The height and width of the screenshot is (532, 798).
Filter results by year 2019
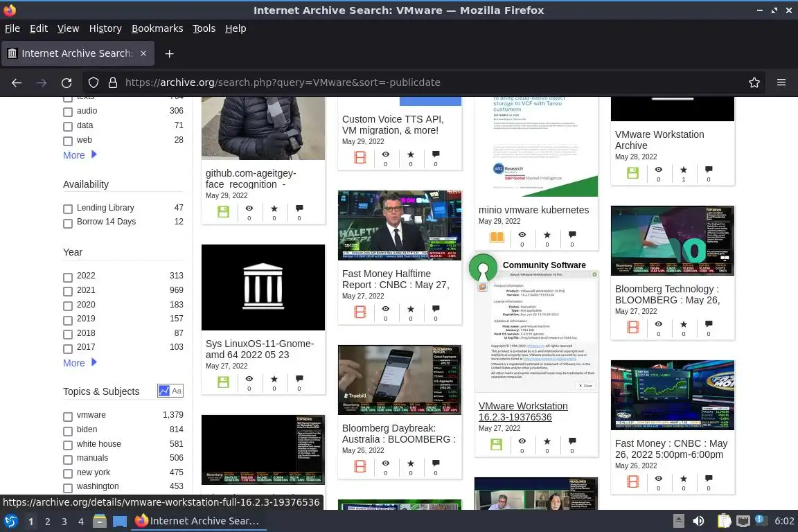coord(68,320)
